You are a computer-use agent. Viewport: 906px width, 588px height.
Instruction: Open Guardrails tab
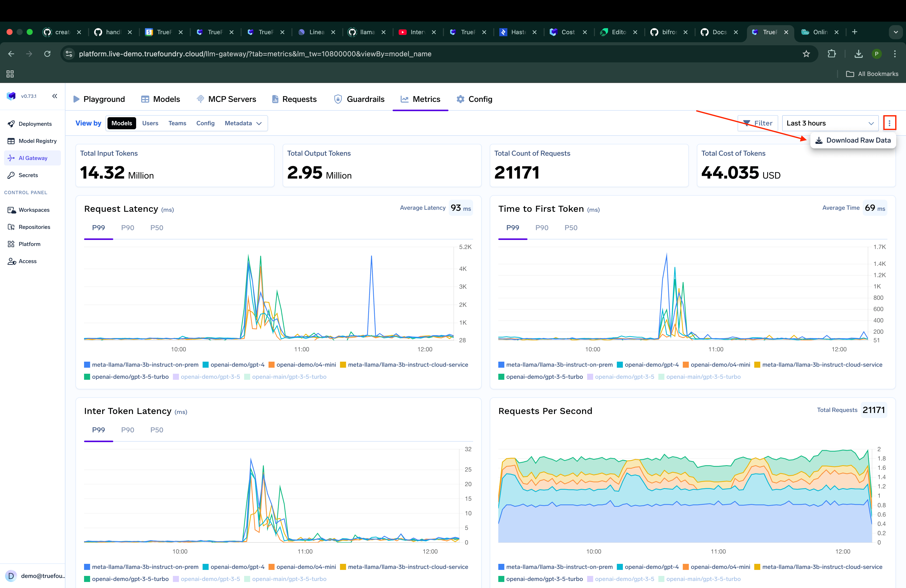[359, 99]
